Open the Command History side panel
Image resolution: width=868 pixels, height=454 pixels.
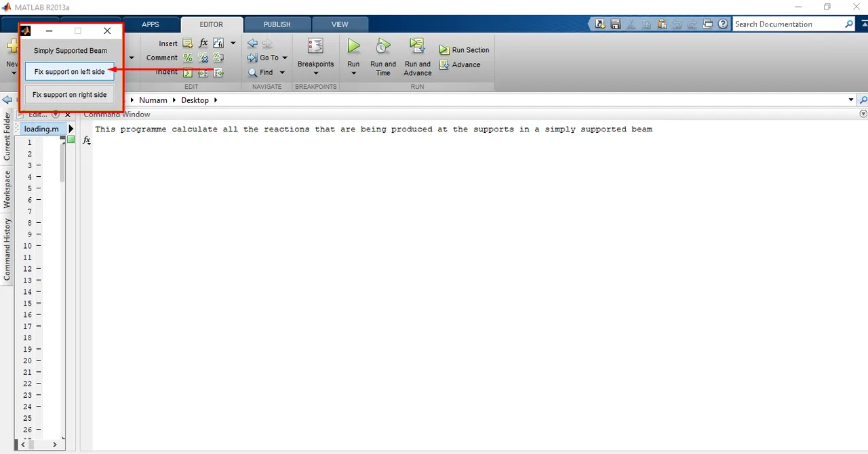coord(7,249)
